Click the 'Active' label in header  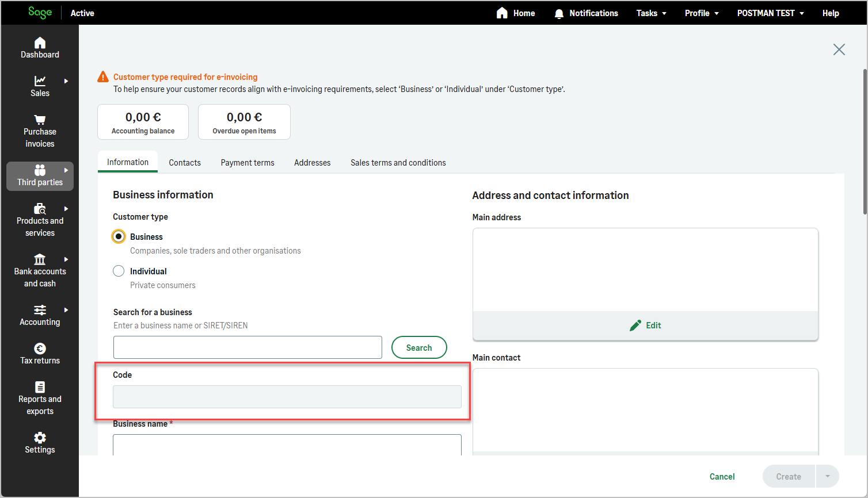(82, 13)
